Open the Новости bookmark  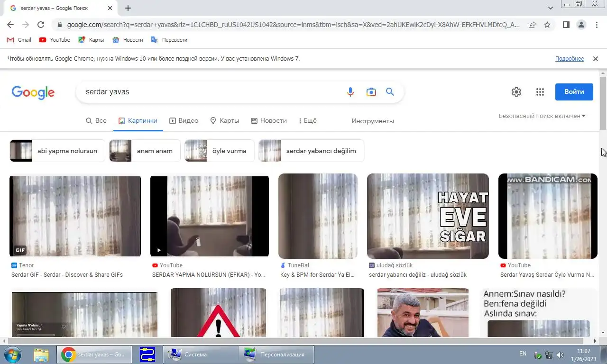(128, 40)
